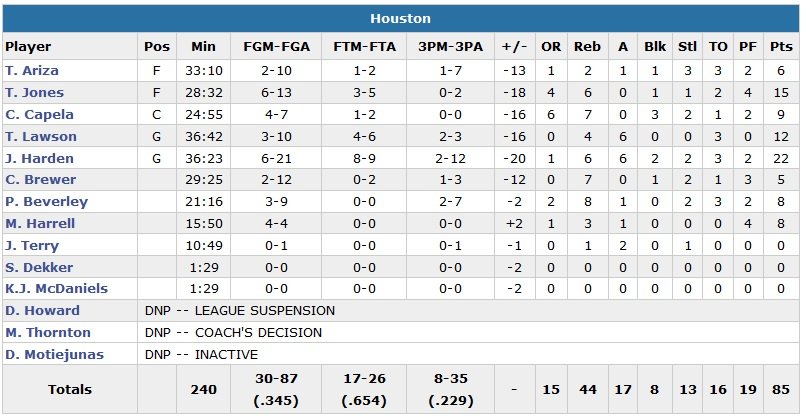Image resolution: width=801 pixels, height=416 pixels.
Task: Select C. Capela's name link
Action: point(39,115)
